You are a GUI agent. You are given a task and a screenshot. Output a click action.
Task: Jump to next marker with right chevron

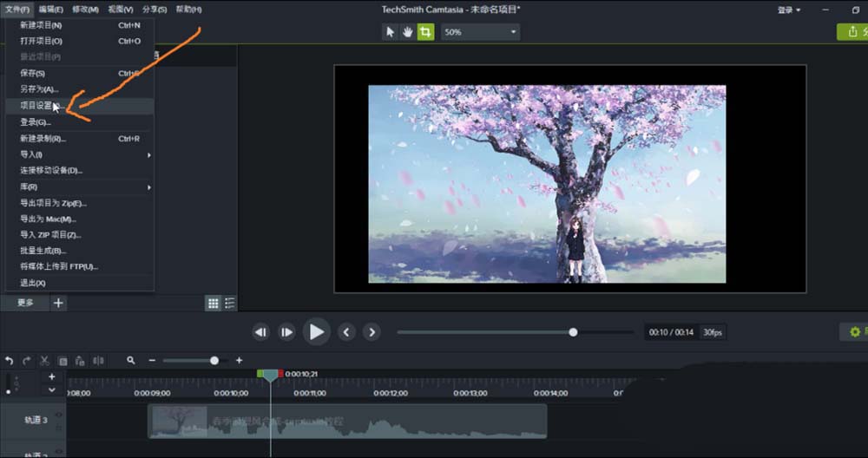(372, 332)
